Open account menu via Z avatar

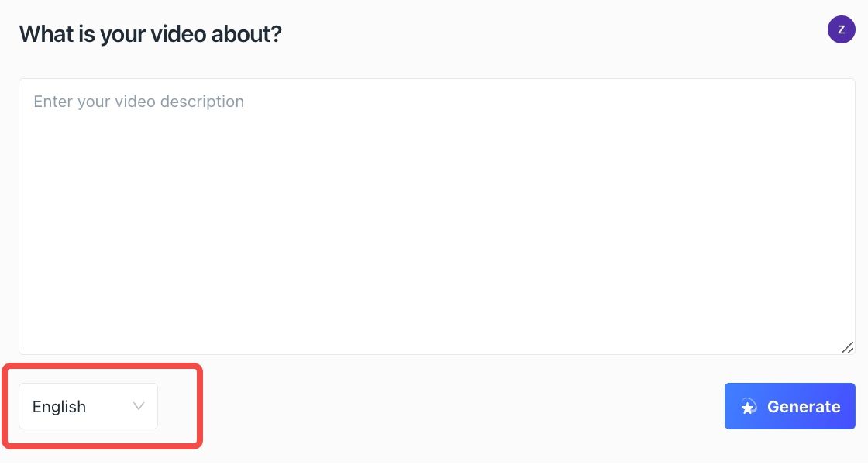pos(842,29)
